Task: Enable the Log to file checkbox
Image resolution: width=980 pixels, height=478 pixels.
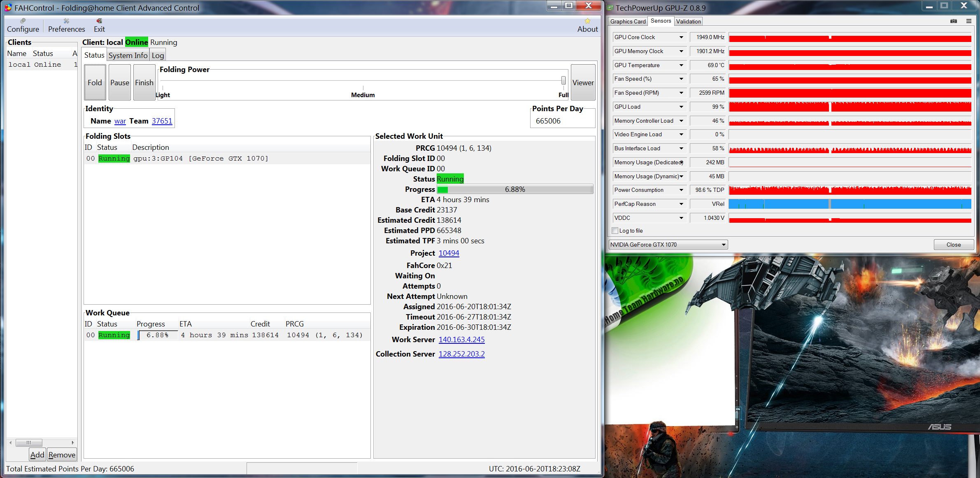Action: [x=615, y=231]
